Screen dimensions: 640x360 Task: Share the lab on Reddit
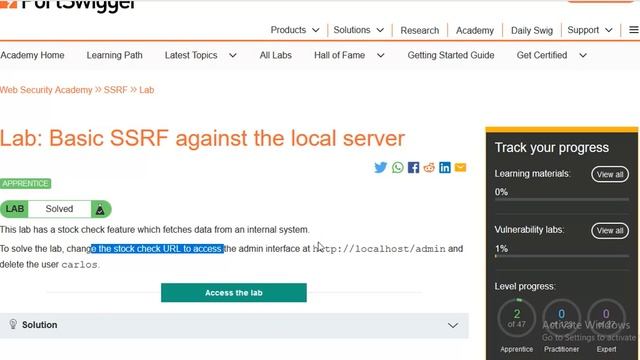pos(429,167)
